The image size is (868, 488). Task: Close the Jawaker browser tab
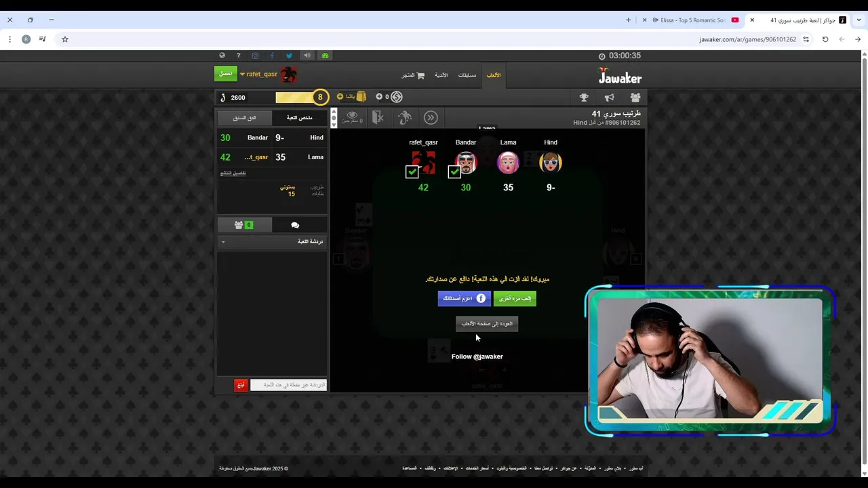point(752,20)
